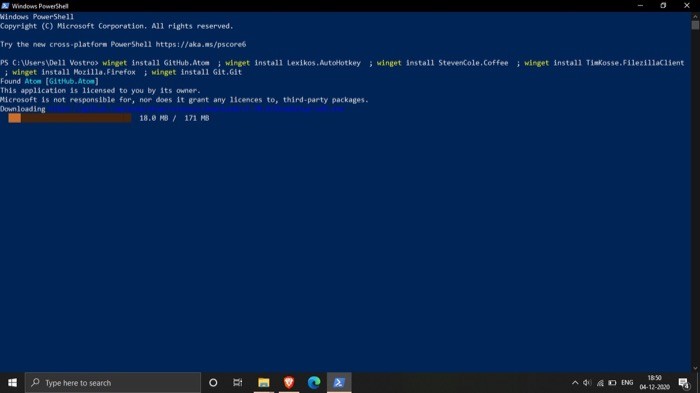Click '18.0 MB / 171 MB' progress text
This screenshot has height=393, width=700.
174,118
